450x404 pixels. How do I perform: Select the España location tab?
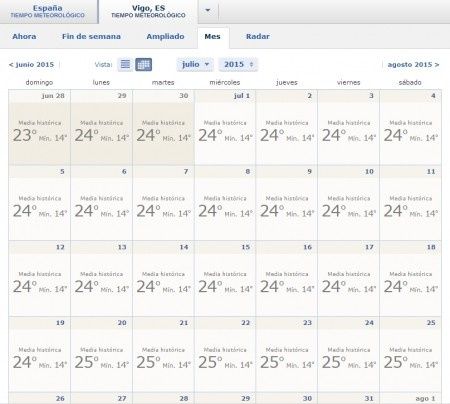coord(48,11)
